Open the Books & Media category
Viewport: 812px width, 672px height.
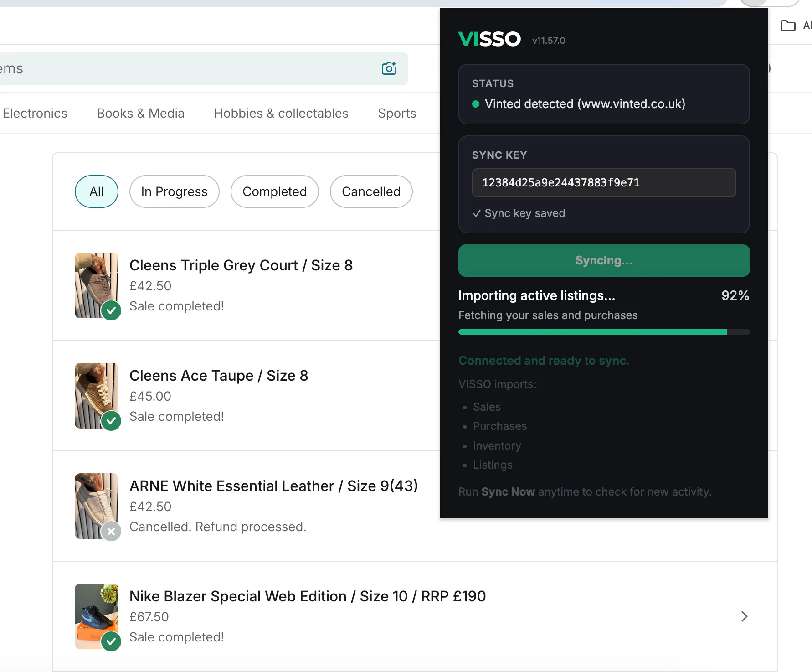[140, 113]
